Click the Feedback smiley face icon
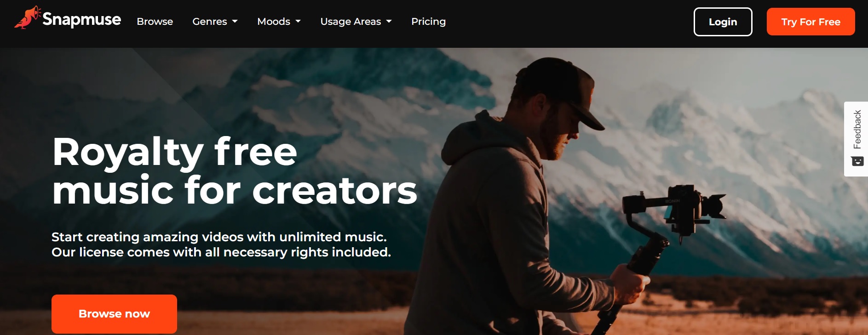This screenshot has height=335, width=868. click(857, 161)
